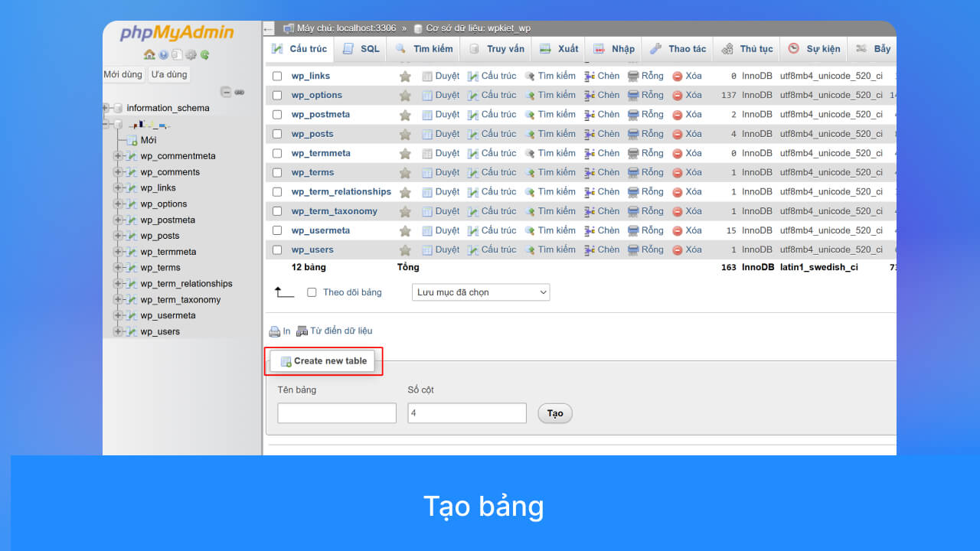
Task: Open the Lưu mục đã chọn dropdown
Action: [x=481, y=292]
